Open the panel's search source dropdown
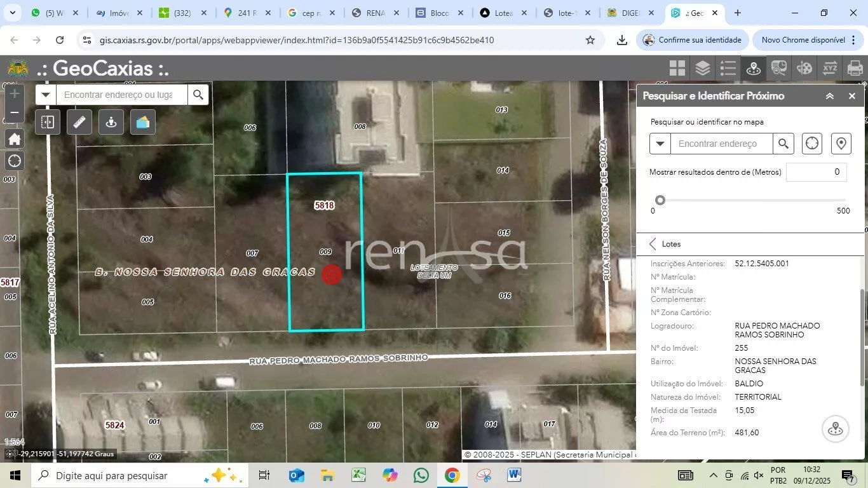Viewport: 868px width, 488px height. (660, 144)
